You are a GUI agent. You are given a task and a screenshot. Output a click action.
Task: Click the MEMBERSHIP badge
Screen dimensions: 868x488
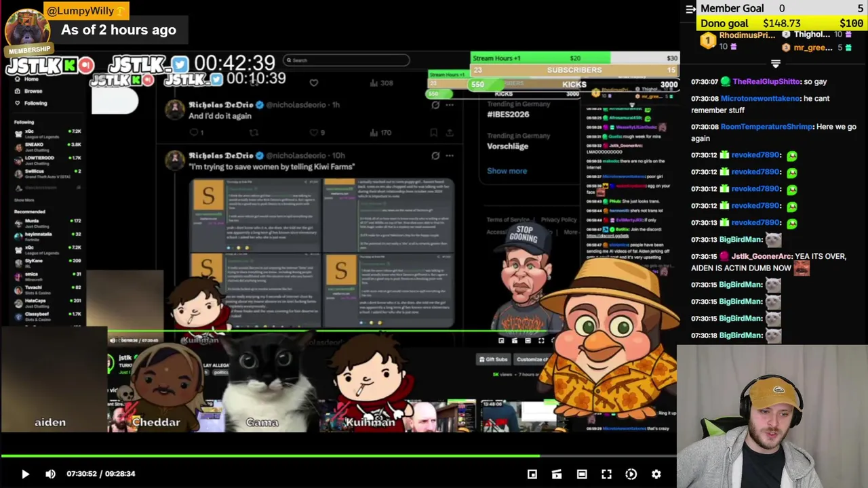click(x=29, y=49)
